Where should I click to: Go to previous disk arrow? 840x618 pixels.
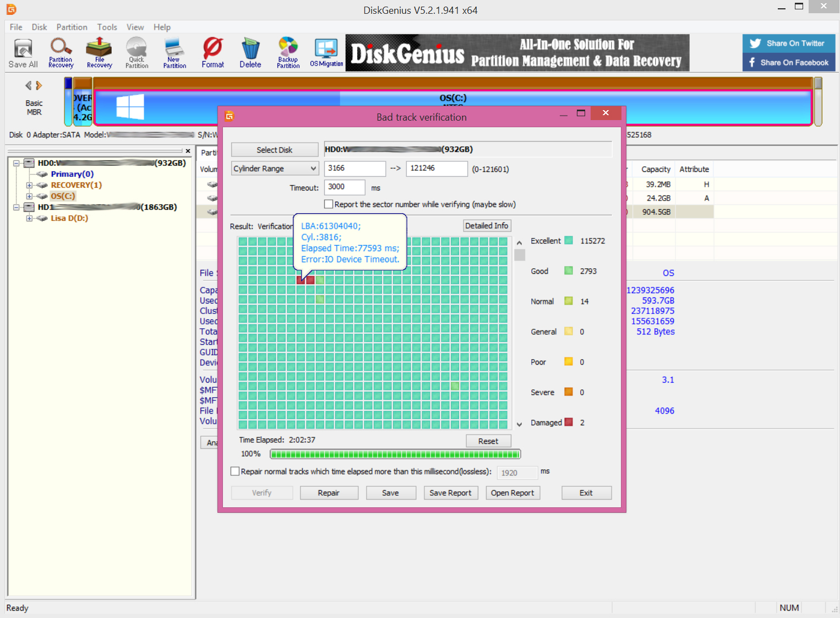(29, 85)
